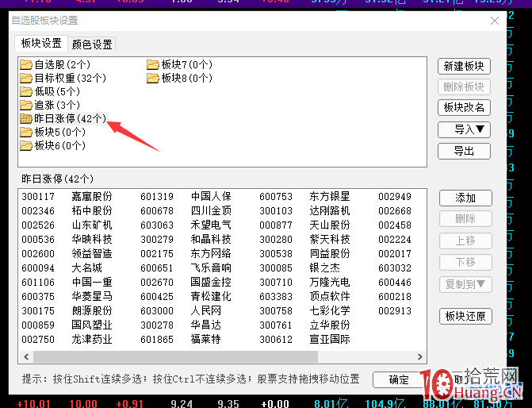Select stock 中国人保 in the list

click(211, 196)
